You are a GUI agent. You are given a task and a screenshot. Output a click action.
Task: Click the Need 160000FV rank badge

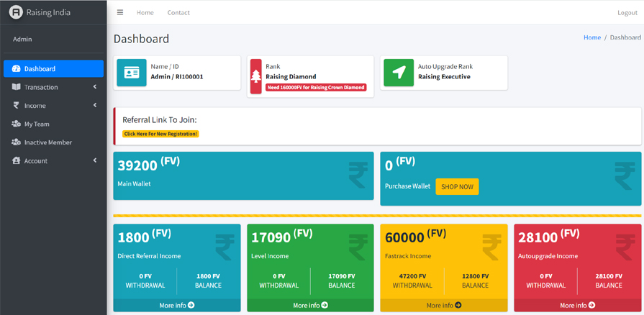(x=316, y=87)
